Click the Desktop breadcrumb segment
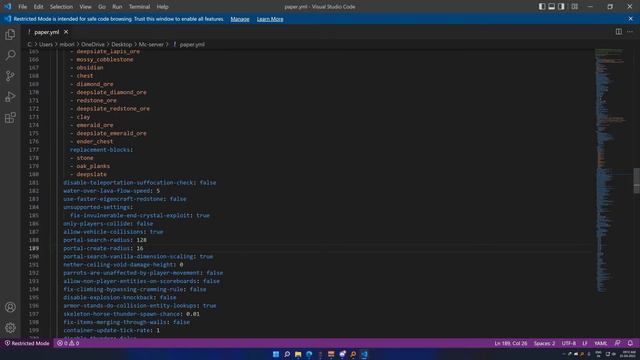Viewport: 640px width, 360px height. 122,44
